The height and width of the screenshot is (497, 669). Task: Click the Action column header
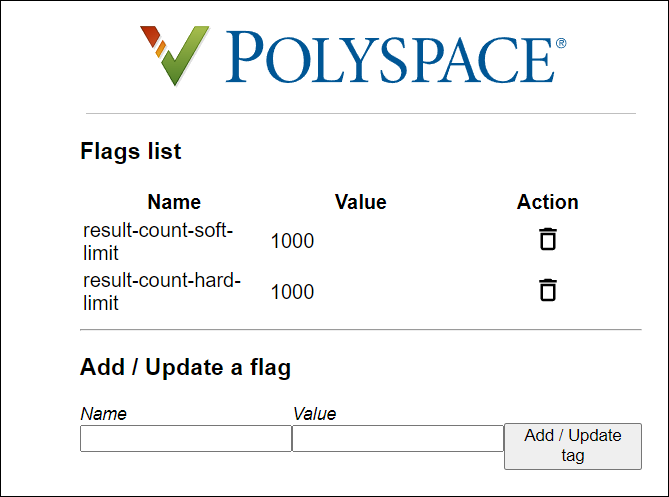coord(547,202)
